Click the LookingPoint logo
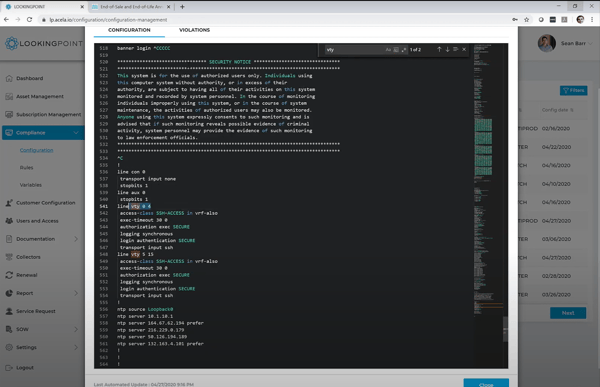 44,43
